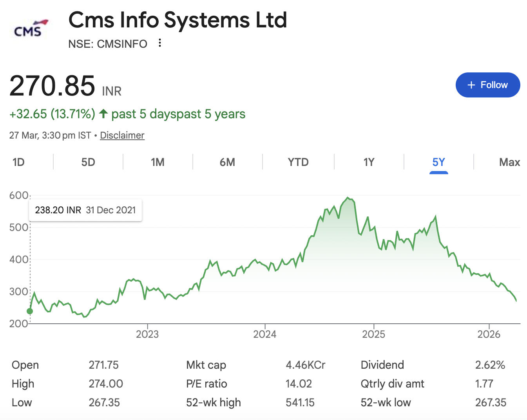This screenshot has height=420, width=527.
Task: Click the Mkt cap value 4.46KCr
Action: coord(305,365)
